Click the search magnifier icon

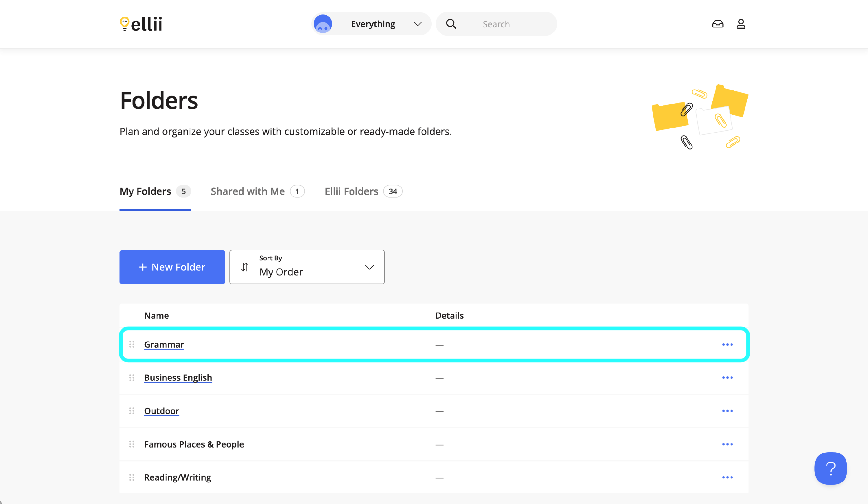pyautogui.click(x=451, y=24)
